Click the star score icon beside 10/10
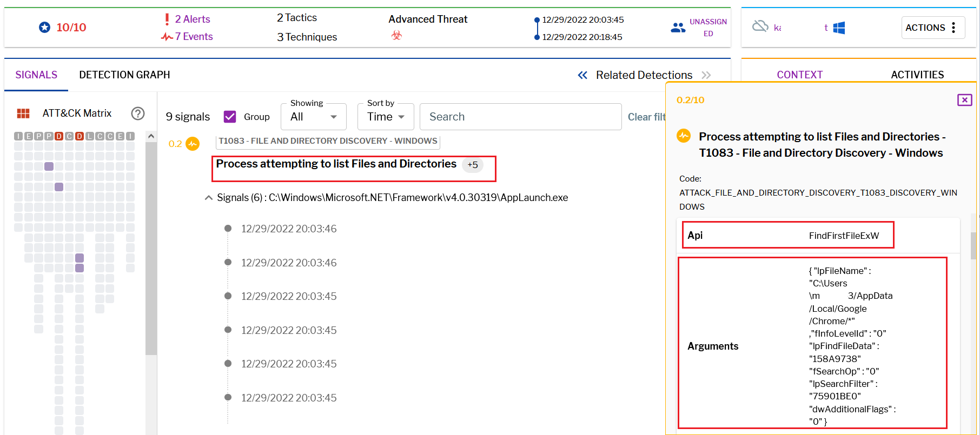Viewport: 980px width, 435px height. [x=45, y=27]
